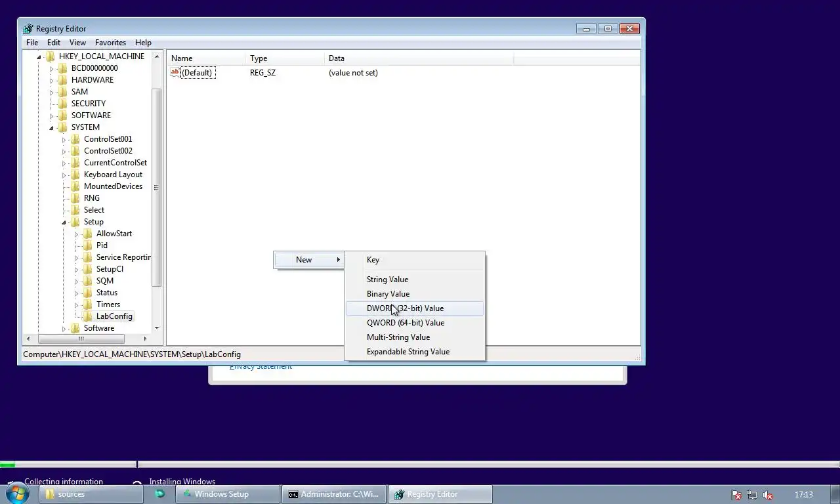Click the Select folder icon
The width and height of the screenshot is (840, 504).
pyautogui.click(x=75, y=210)
